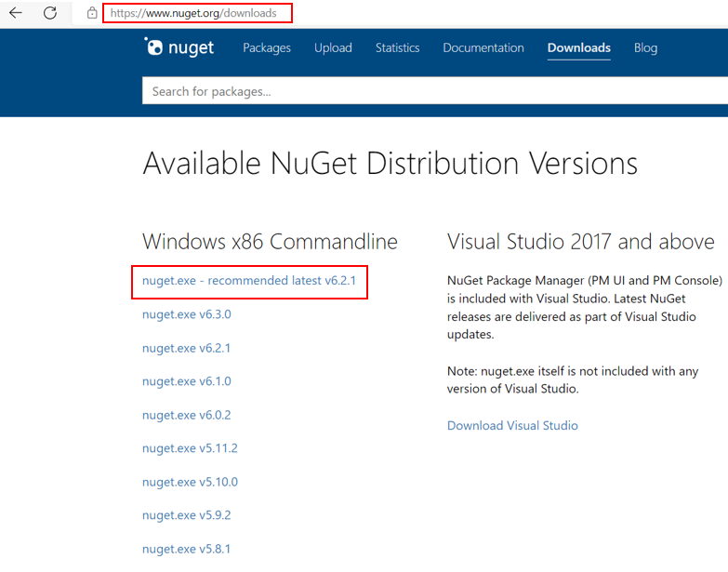Screen dimensions: 728x572
Task: Click the NuGet logo
Action: pos(179,47)
